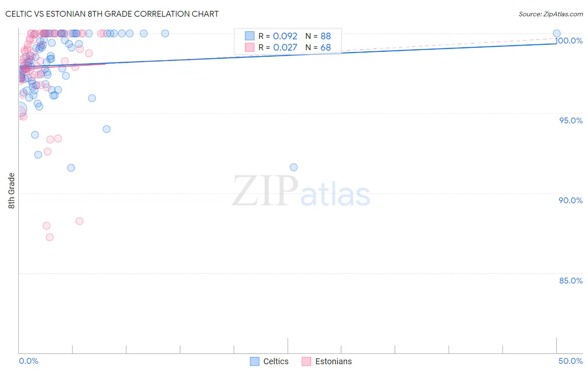Viewport: 588px width, 373px height.
Task: Select the Celtics legend label
Action: (276, 361)
